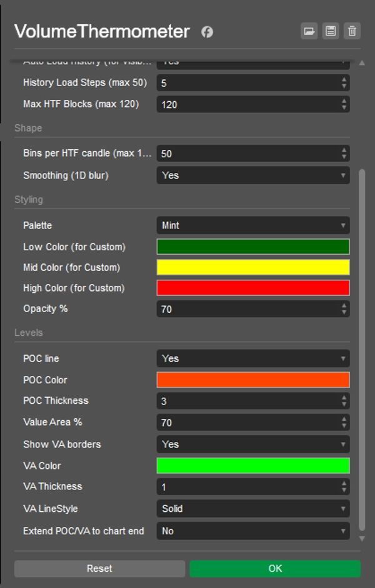
Task: Confirm settings with the OK button
Action: tap(274, 568)
